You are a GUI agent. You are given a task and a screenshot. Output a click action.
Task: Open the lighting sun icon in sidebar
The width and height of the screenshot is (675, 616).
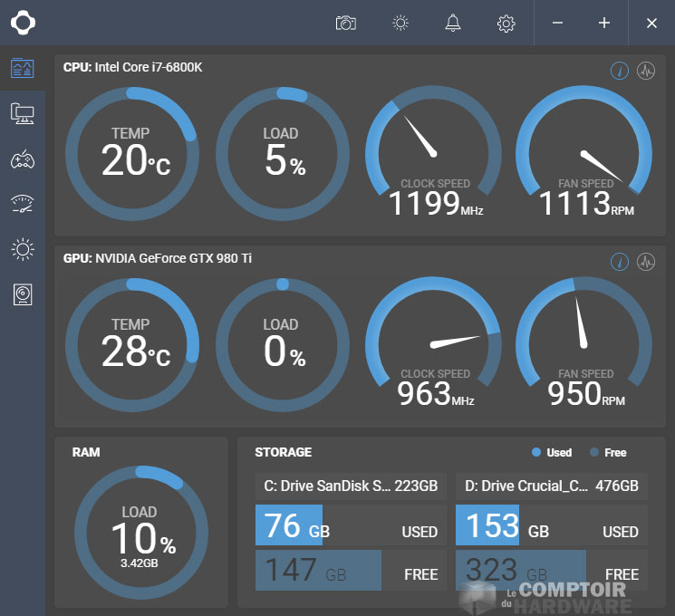(x=23, y=249)
